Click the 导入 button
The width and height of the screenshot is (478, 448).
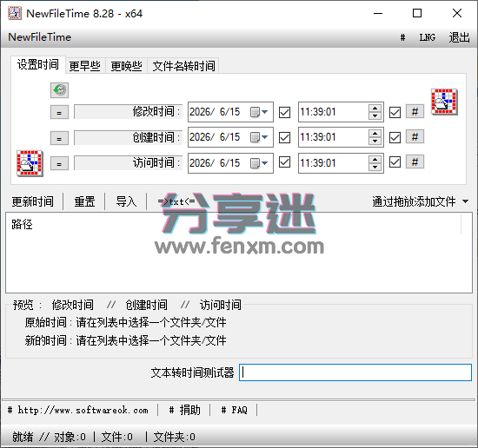coord(126,201)
